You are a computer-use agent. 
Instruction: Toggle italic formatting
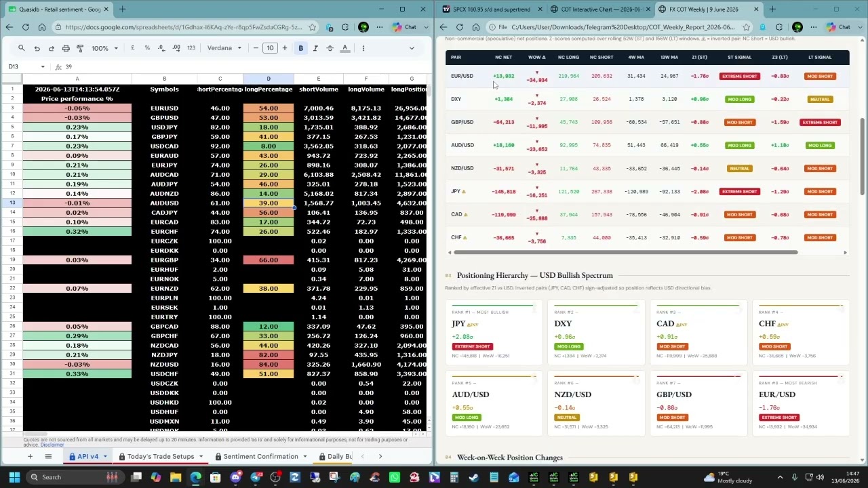(x=315, y=48)
